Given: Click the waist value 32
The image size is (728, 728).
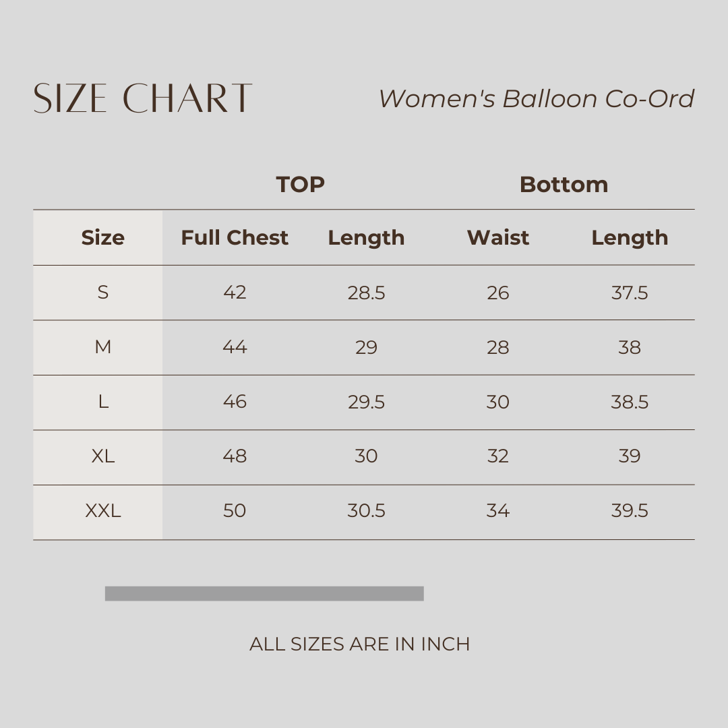Looking at the screenshot, I should (498, 456).
